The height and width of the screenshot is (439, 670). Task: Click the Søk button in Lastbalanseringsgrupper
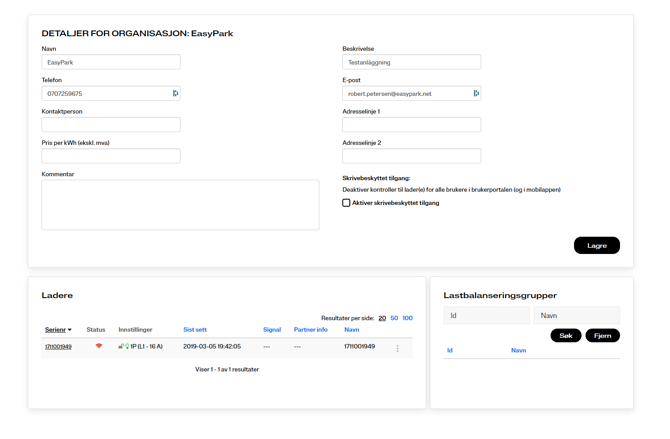click(565, 336)
